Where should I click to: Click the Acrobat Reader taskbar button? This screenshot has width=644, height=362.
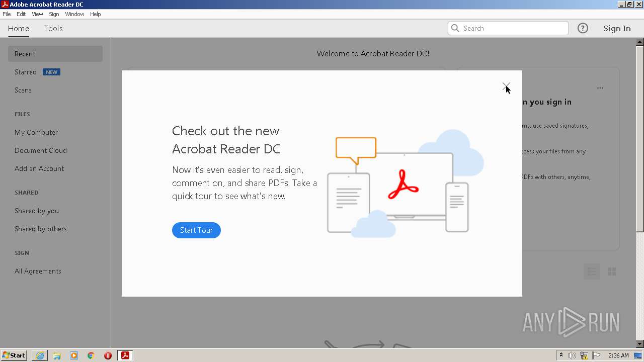(125, 355)
